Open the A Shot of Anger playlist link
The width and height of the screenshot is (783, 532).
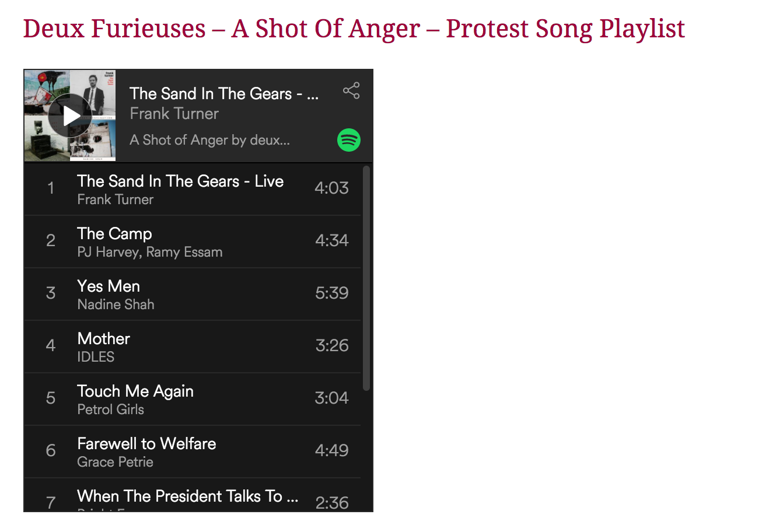point(209,140)
